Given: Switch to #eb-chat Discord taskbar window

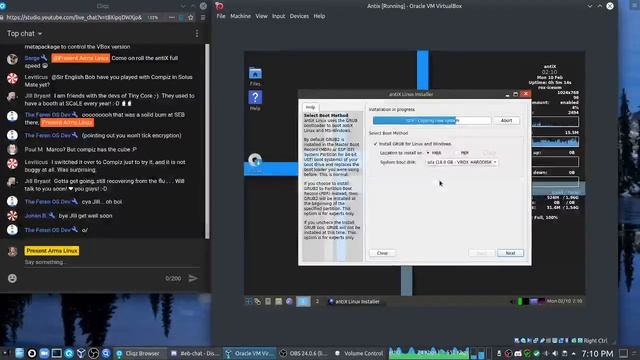Looking at the screenshot, I should tap(195, 353).
